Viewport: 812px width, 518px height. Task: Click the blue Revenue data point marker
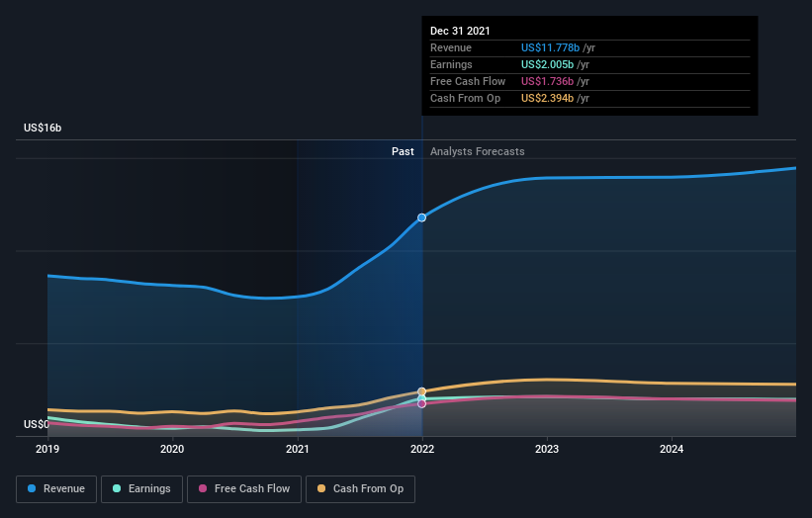point(422,217)
